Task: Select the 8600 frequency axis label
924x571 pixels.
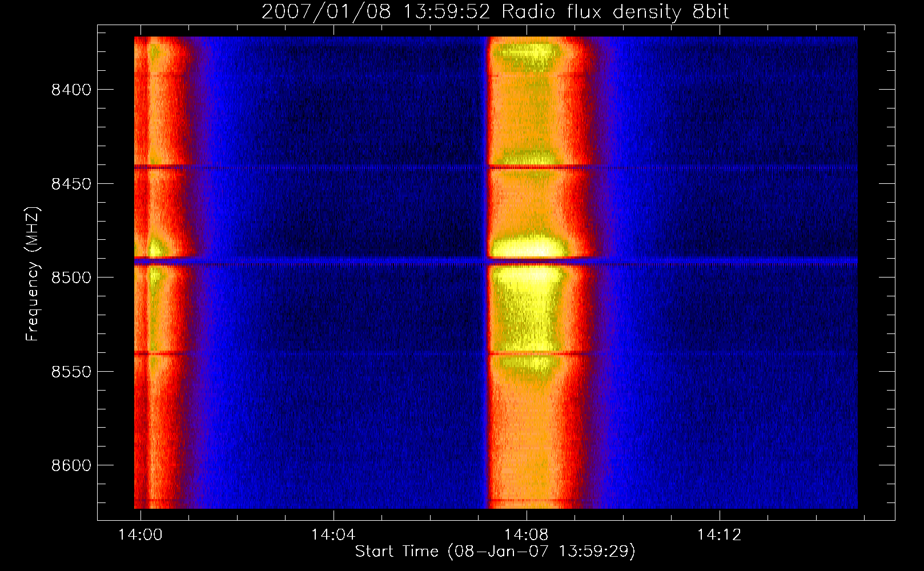Action: [x=71, y=466]
